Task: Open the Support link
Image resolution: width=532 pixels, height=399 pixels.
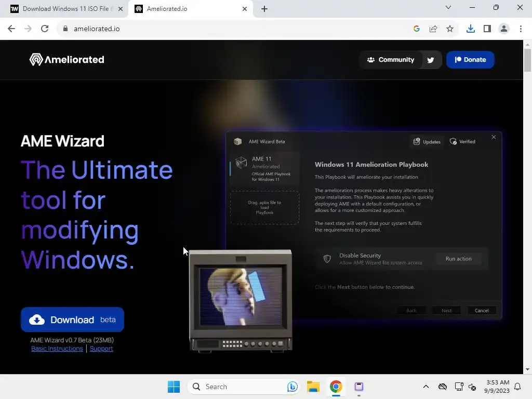Action: tap(101, 349)
